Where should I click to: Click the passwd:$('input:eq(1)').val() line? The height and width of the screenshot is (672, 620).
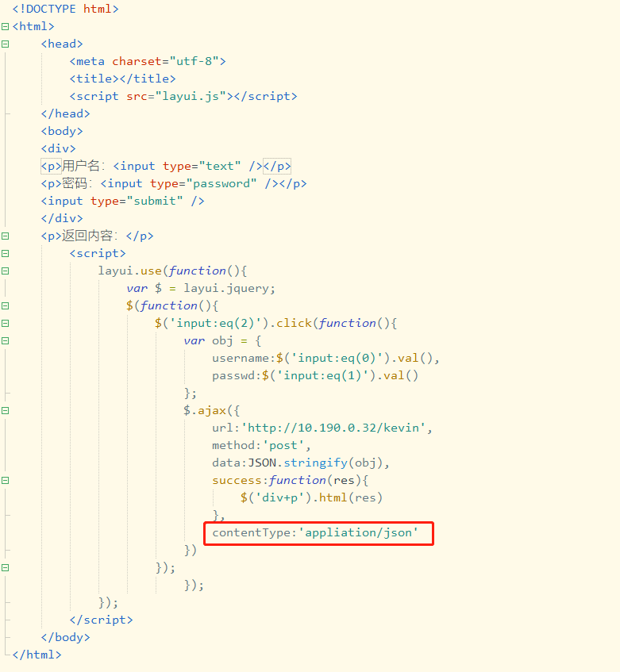315,376
